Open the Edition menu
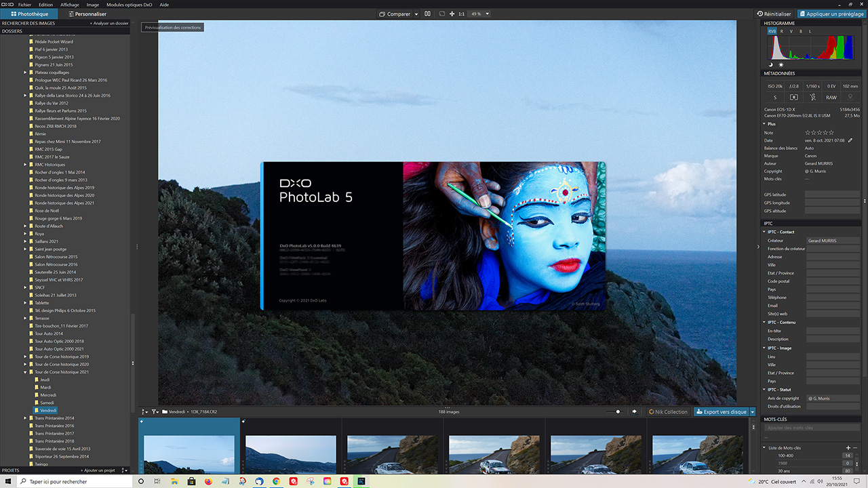Screen dimensions: 868x488 pos(46,4)
